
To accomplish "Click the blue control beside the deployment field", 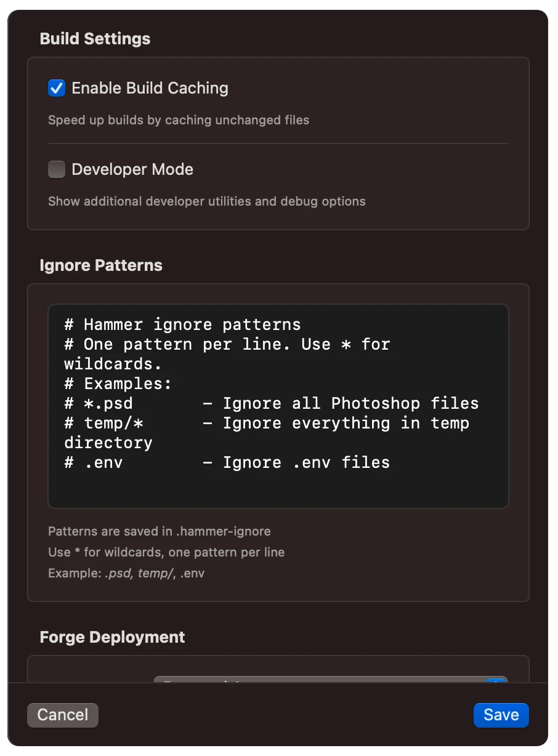I will pos(496,683).
